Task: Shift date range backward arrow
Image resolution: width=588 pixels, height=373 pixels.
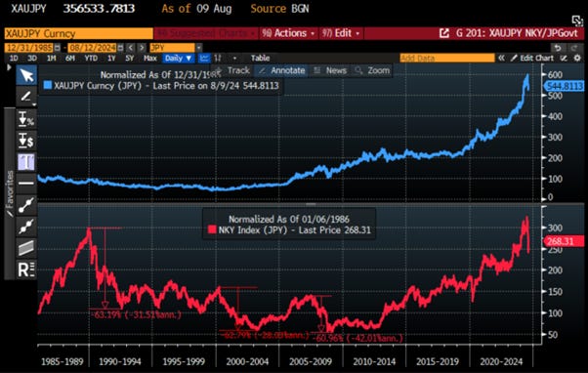Action: 131,48
